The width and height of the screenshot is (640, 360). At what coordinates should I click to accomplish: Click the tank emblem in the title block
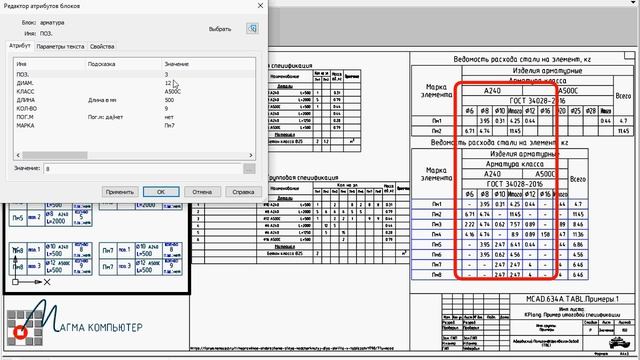click(x=619, y=342)
